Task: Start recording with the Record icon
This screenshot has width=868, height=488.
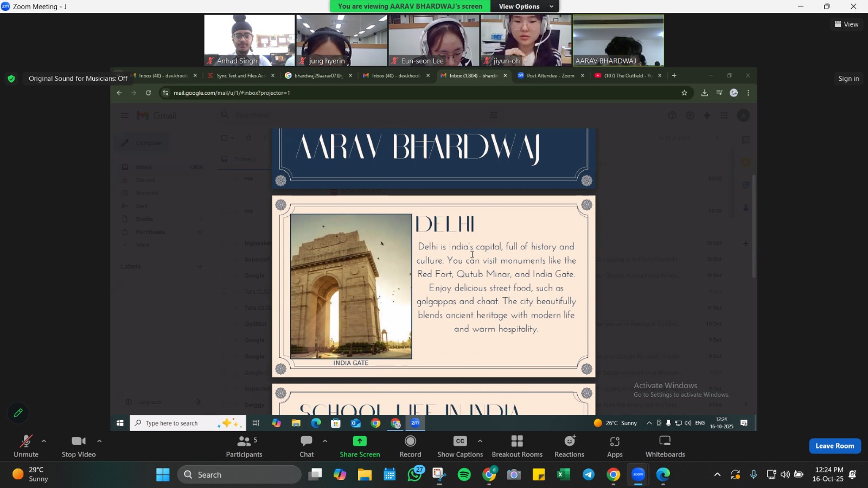Action: click(x=410, y=441)
